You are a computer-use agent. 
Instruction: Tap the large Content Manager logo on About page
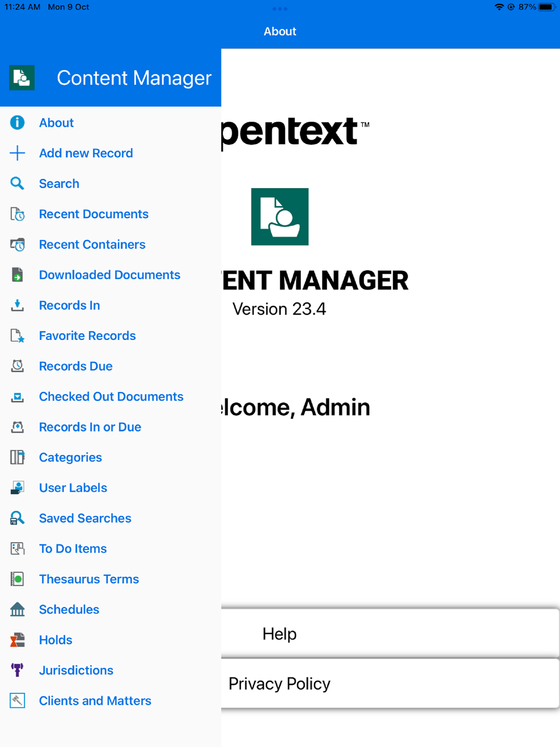click(280, 217)
